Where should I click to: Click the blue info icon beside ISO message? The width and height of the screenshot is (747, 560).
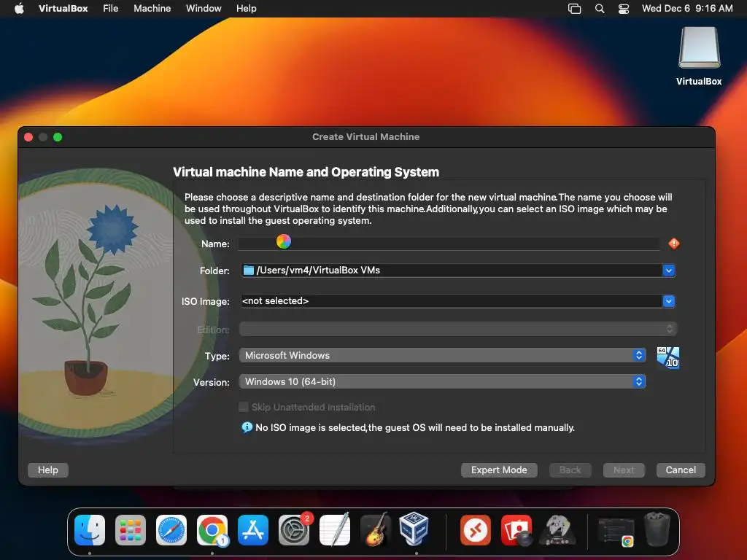pyautogui.click(x=247, y=427)
